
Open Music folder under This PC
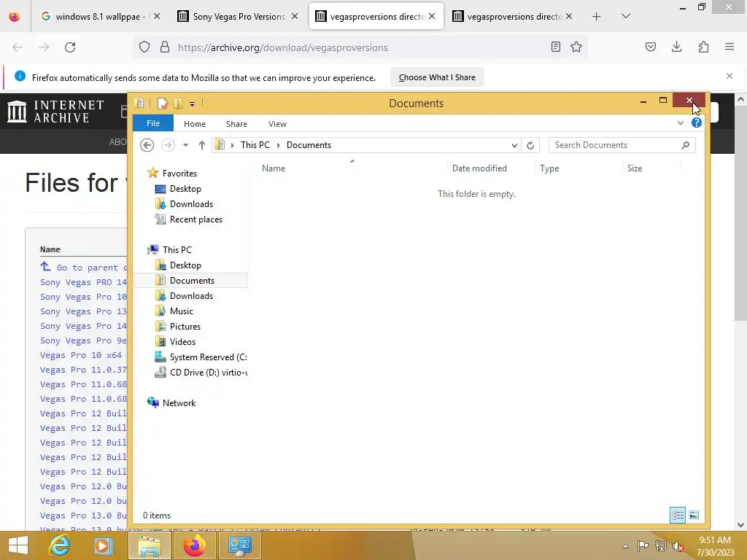click(x=182, y=311)
